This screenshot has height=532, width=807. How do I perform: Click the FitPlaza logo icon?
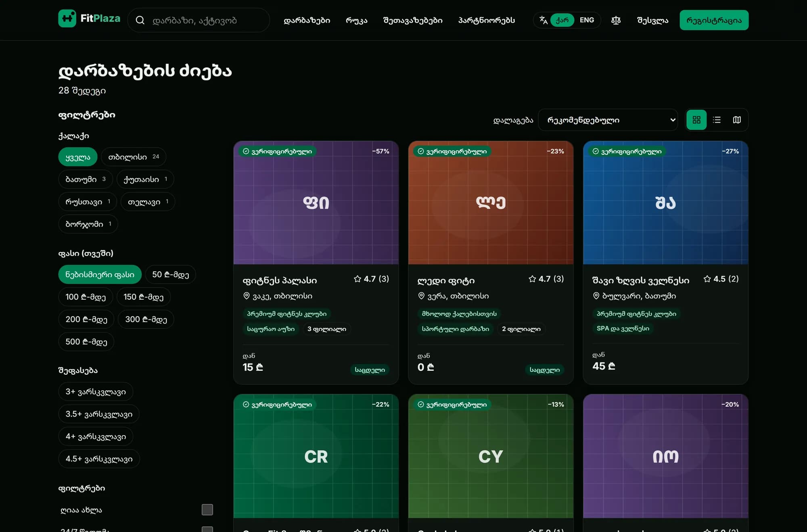[x=67, y=19]
